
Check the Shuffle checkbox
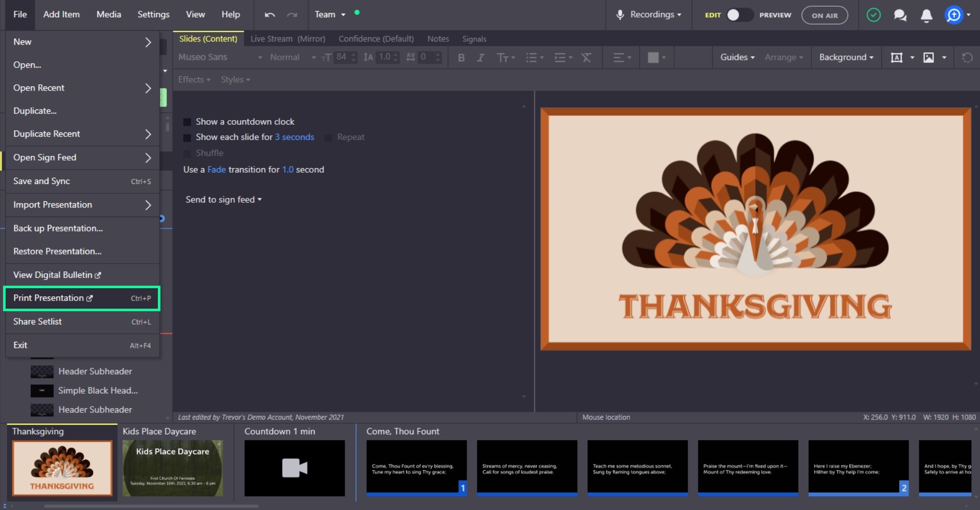(187, 153)
